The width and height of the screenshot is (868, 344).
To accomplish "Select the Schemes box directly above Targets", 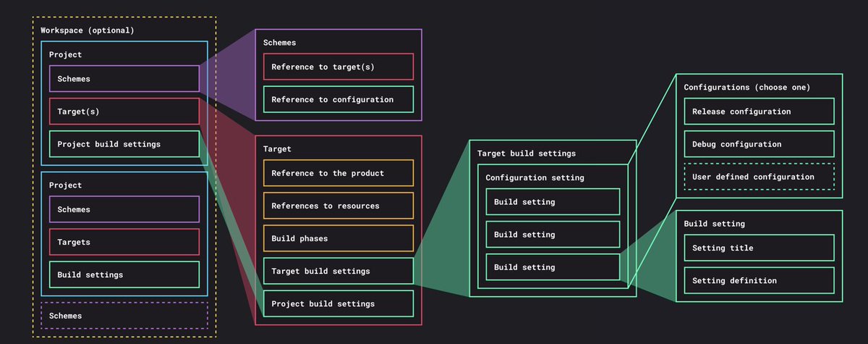I will [124, 209].
